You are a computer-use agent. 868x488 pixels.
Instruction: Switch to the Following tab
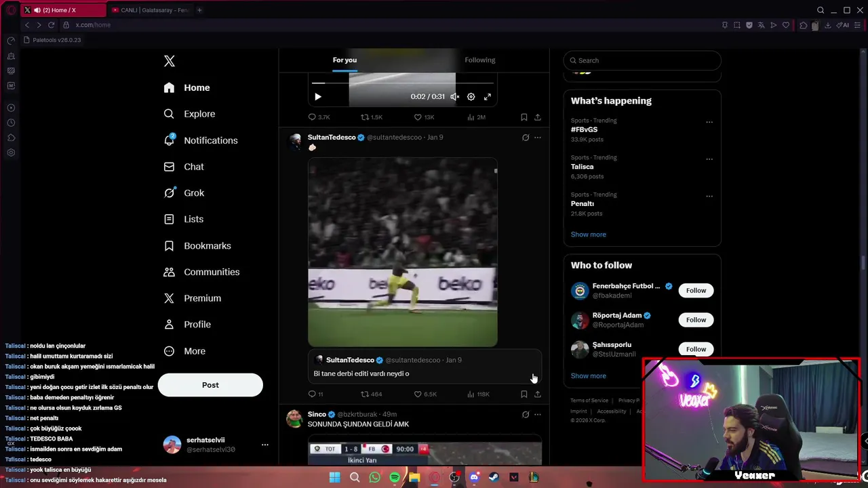click(x=480, y=60)
